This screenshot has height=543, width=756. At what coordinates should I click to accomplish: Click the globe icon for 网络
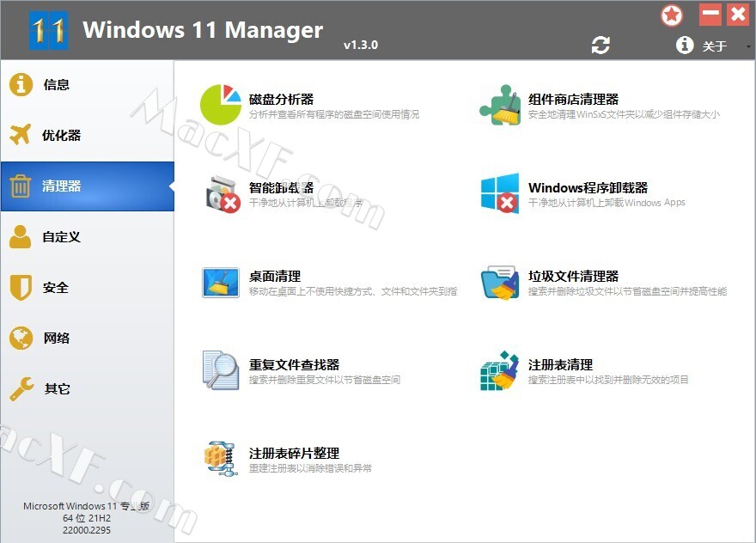tap(21, 338)
